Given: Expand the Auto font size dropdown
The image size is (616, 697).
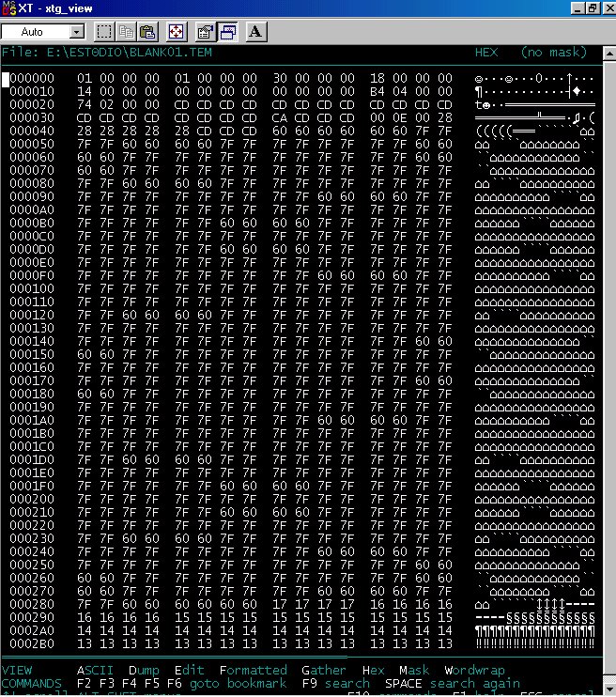Looking at the screenshot, I should click(77, 32).
